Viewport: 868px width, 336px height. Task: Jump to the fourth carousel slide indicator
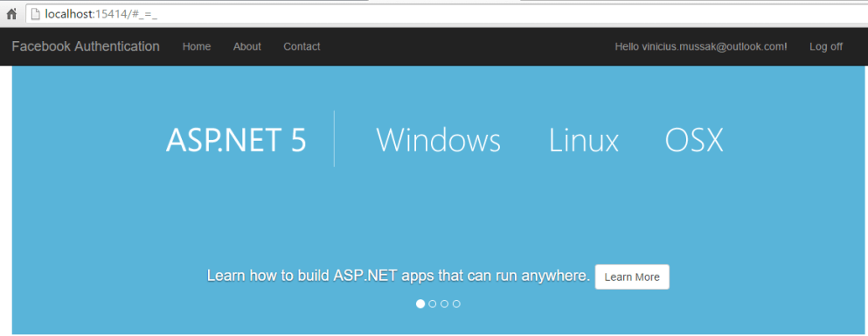pyautogui.click(x=456, y=304)
